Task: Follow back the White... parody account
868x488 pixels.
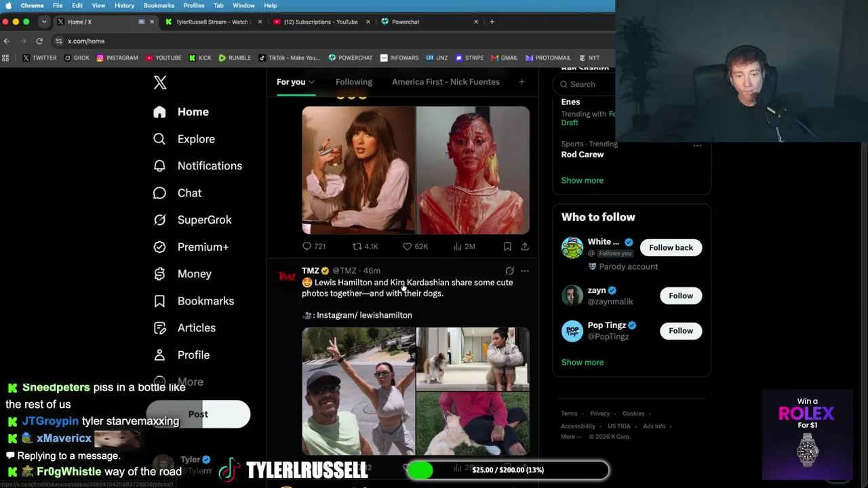Action: coord(671,247)
